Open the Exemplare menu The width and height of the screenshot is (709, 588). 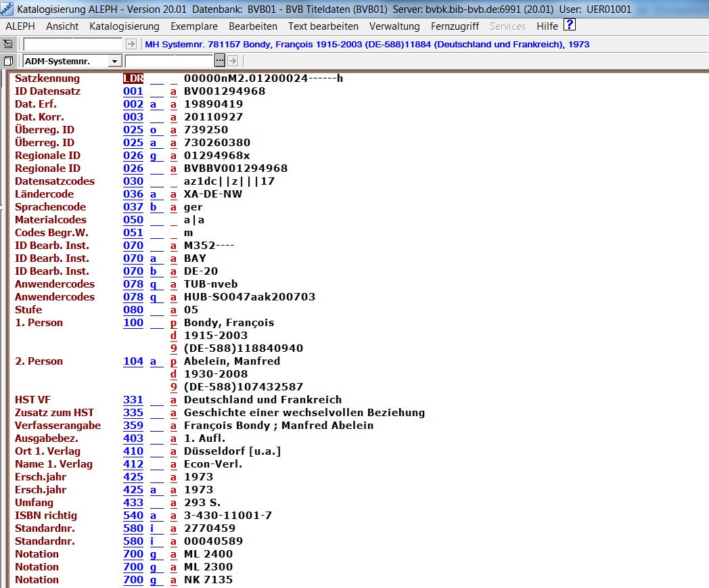[194, 26]
